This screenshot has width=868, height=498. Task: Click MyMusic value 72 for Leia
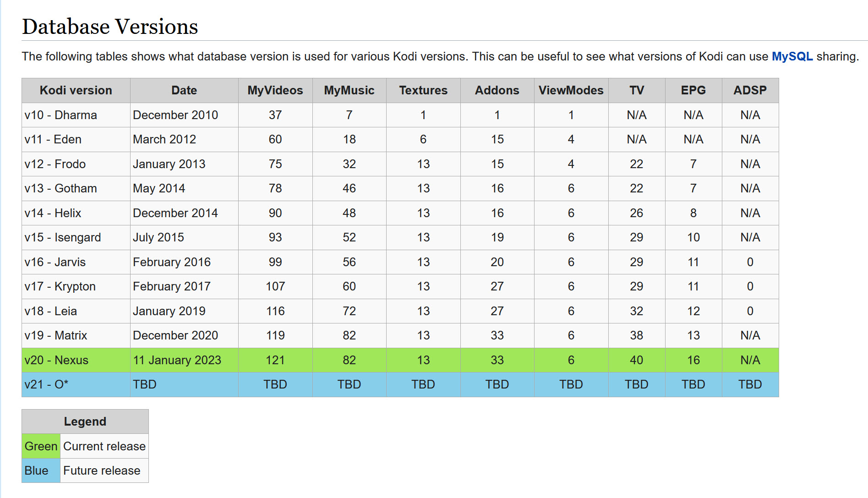point(349,311)
